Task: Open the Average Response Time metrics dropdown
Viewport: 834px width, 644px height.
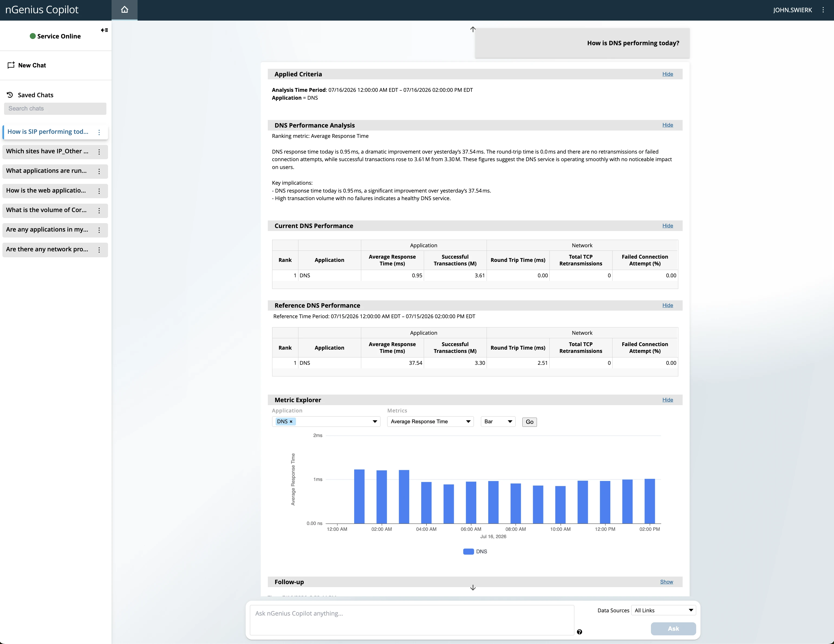Action: click(430, 422)
